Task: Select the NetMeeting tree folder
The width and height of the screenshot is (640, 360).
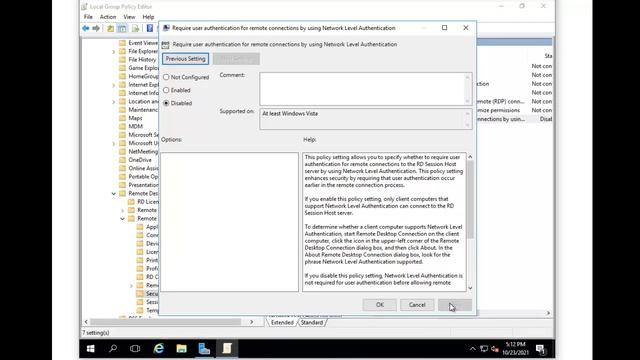Action: (143, 151)
